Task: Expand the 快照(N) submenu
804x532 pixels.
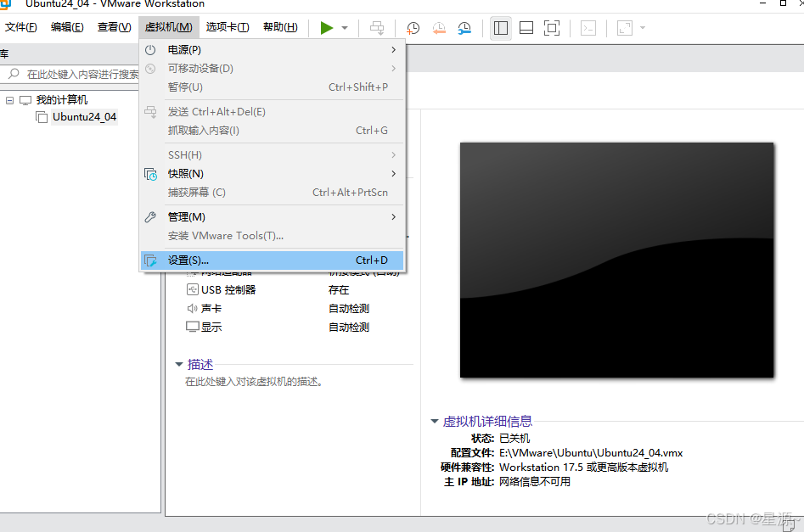Action: point(272,174)
